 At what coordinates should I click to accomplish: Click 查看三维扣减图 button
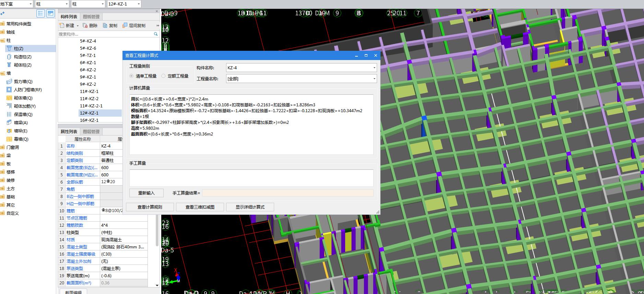(200, 207)
